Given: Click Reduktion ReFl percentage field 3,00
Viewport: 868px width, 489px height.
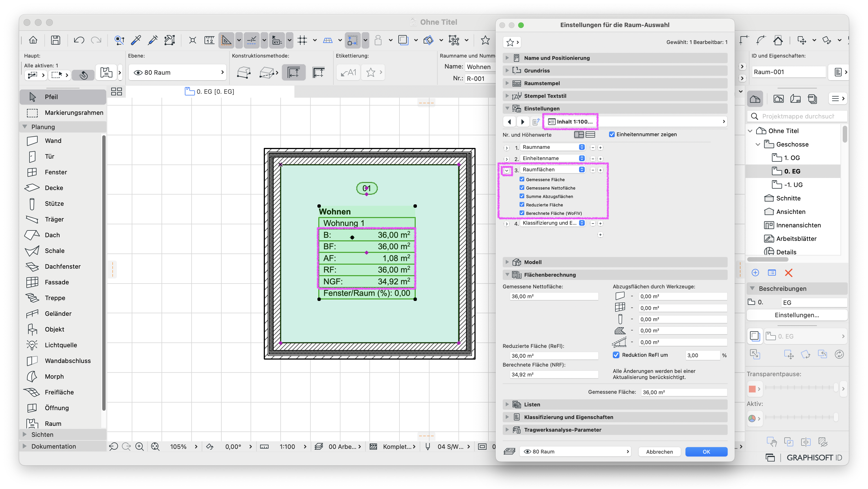Looking at the screenshot, I should [702, 355].
